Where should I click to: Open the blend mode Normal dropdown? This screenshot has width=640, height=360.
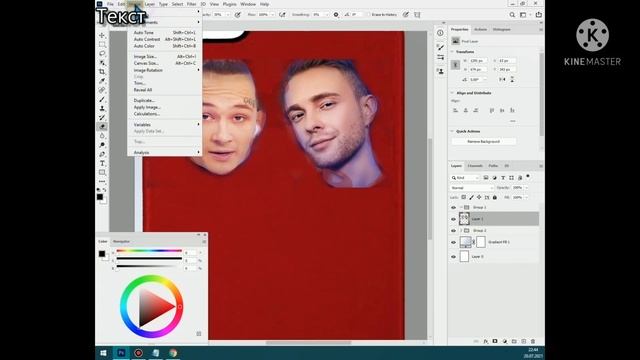click(471, 188)
